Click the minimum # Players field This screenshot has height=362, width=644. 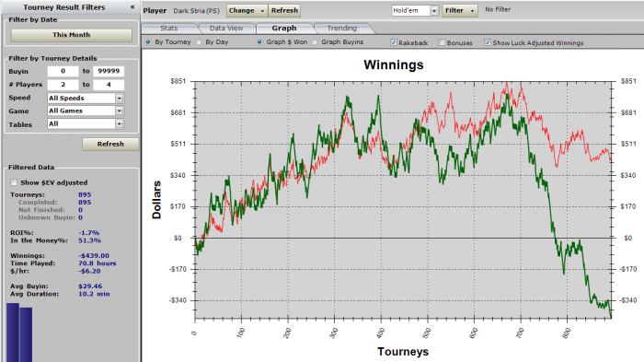(x=63, y=85)
